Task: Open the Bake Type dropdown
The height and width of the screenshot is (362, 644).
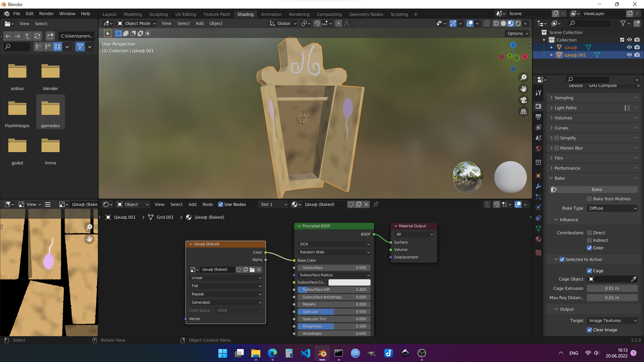Action: [x=612, y=208]
